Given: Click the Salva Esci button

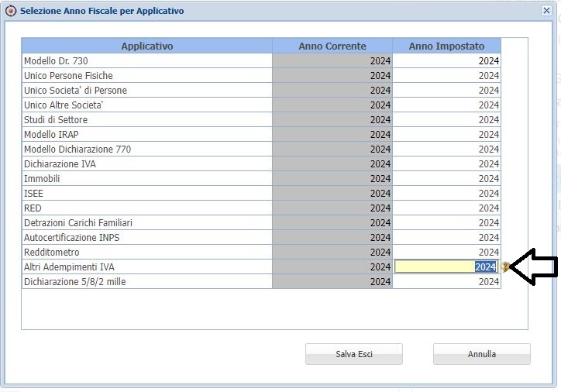Looking at the screenshot, I should [x=354, y=354].
